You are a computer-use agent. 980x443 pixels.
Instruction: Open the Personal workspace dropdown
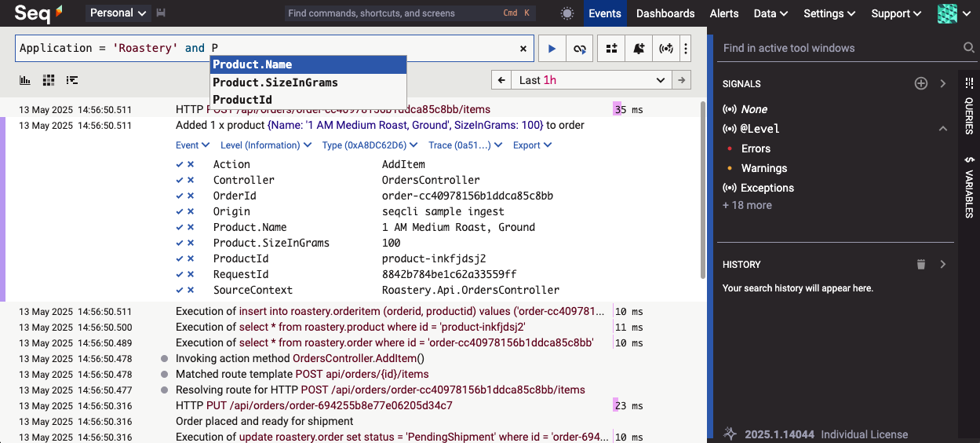click(118, 13)
